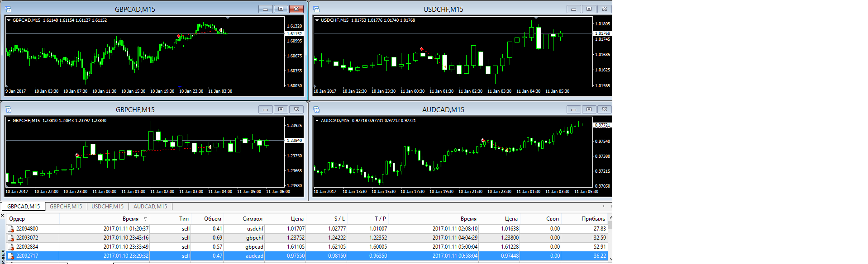This screenshot has width=868, height=264.
Task: Sort orders by the Символ column header
Action: pos(245,219)
